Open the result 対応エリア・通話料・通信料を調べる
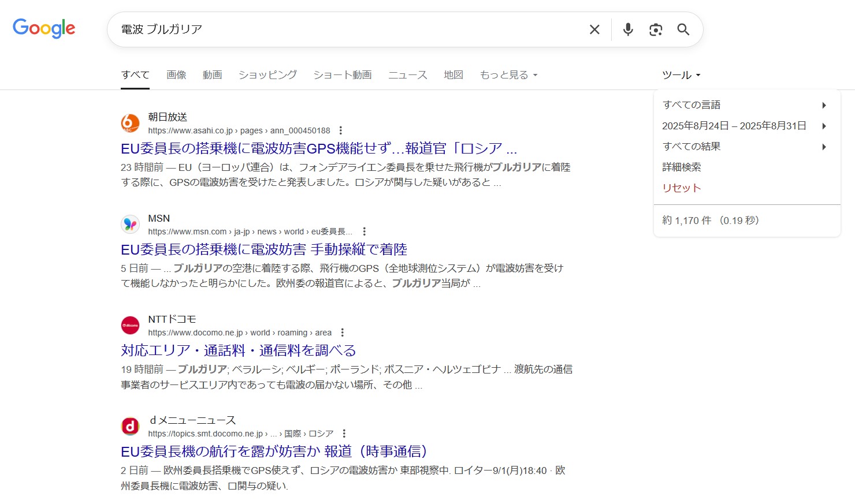Image resolution: width=855 pixels, height=504 pixels. coord(239,350)
